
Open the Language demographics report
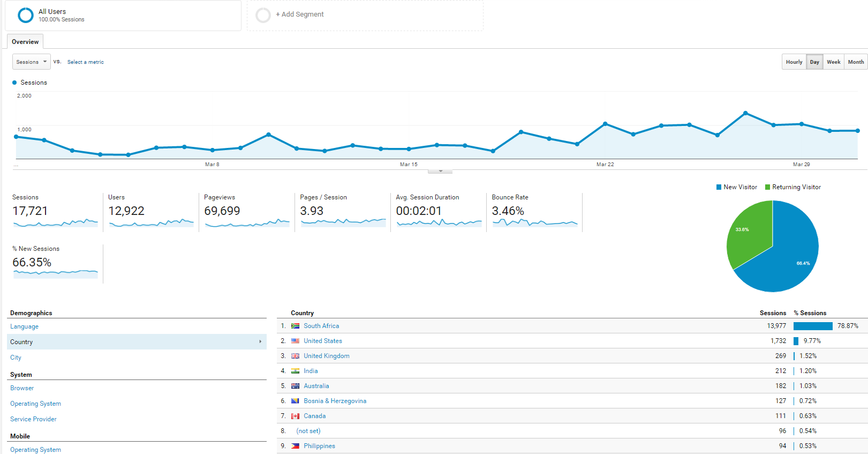pos(24,326)
